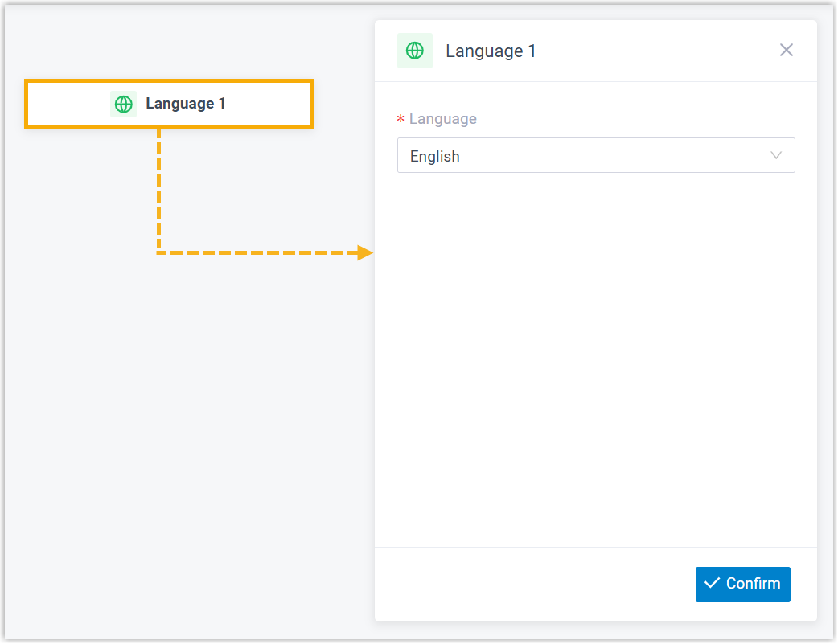Click the Language field label
The width and height of the screenshot is (838, 644).
(x=442, y=119)
